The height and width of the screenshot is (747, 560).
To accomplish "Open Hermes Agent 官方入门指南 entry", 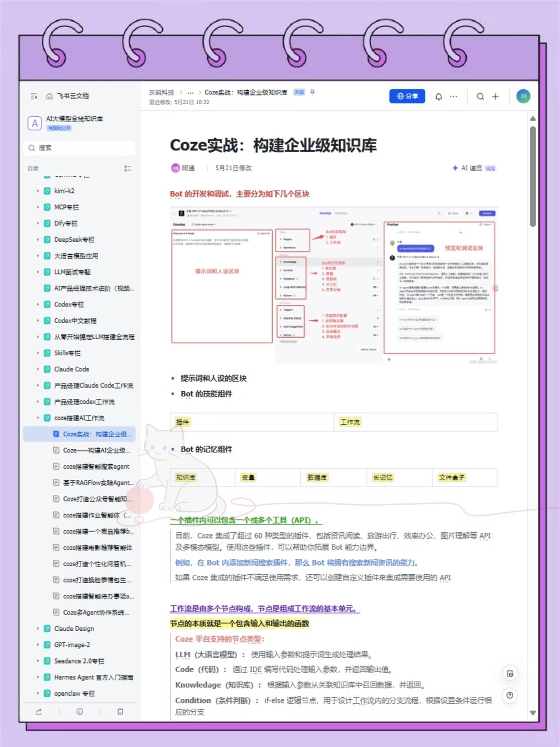I will 93,677.
